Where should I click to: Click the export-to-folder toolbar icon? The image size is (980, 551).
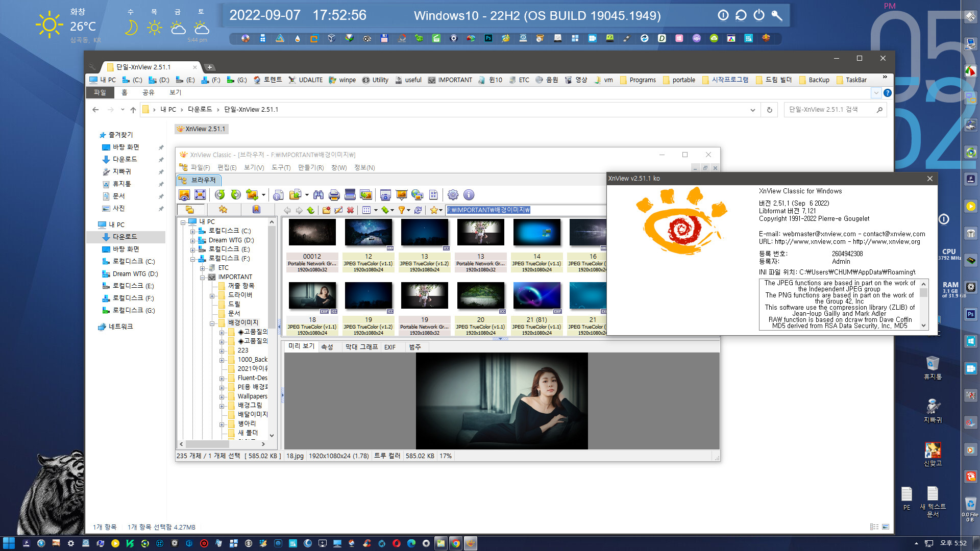click(x=295, y=195)
